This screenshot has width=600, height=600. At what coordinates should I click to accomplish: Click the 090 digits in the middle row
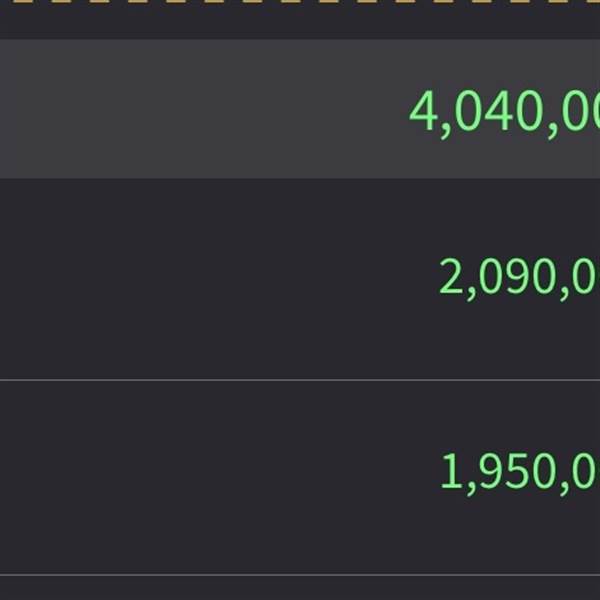click(514, 277)
